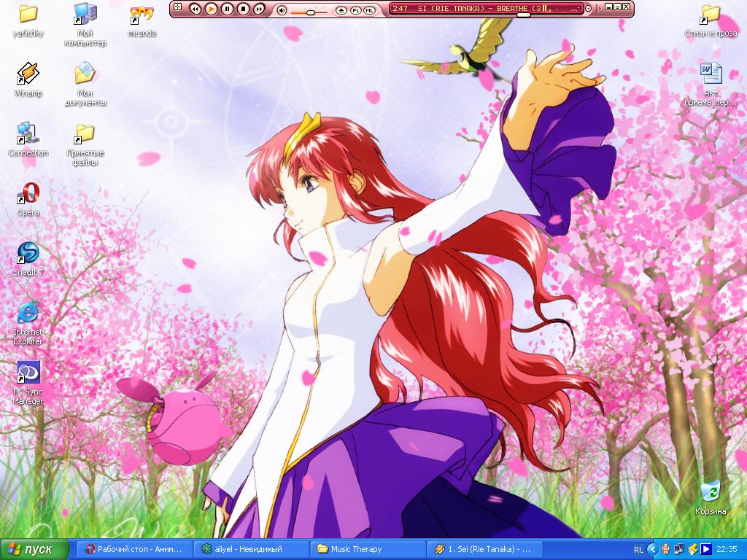Skip to next track in Winamp

pos(259,9)
